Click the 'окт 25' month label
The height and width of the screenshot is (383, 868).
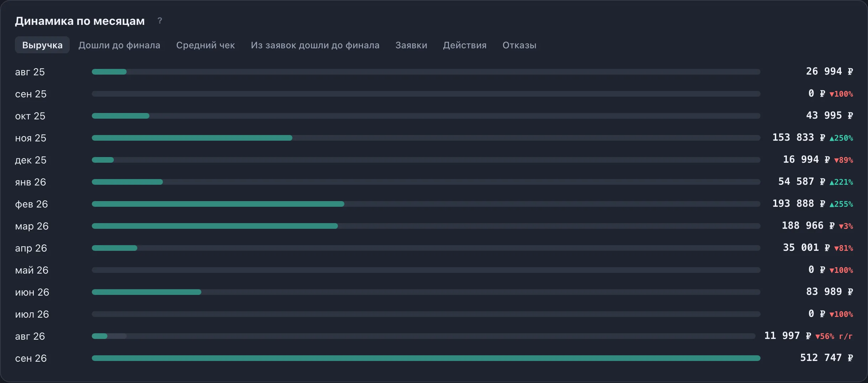click(x=30, y=116)
